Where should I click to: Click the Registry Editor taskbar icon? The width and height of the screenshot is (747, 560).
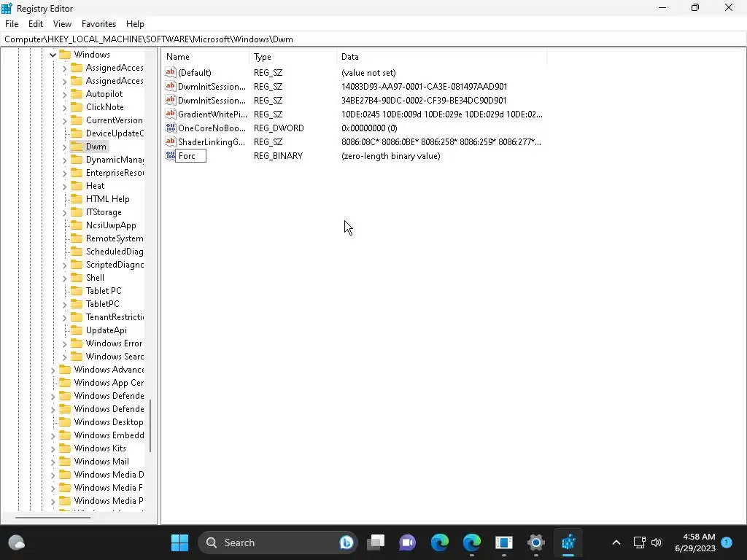point(568,542)
